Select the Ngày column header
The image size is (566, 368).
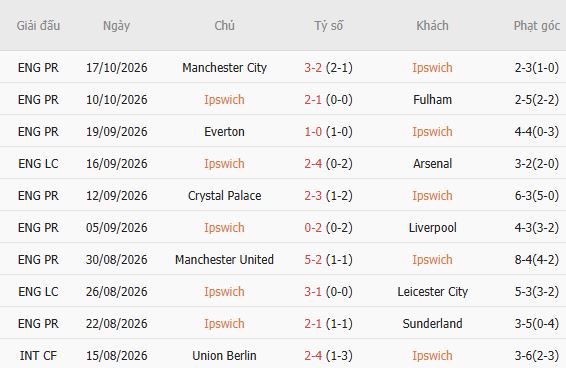pos(116,26)
